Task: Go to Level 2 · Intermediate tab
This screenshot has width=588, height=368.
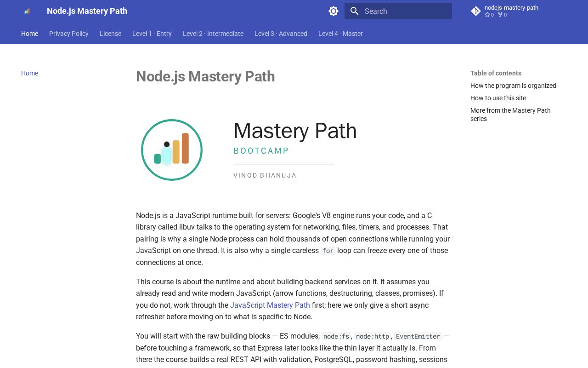Action: 213,34
